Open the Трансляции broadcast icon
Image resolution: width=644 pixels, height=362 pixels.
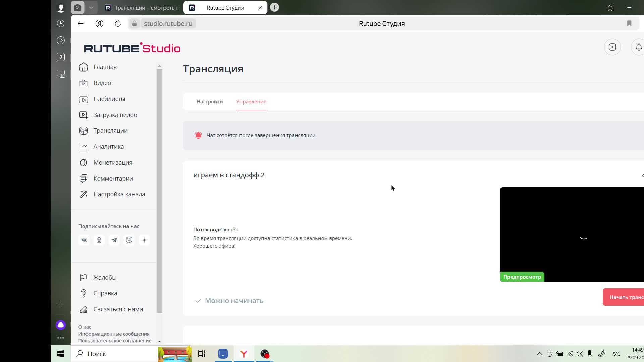coord(84,131)
